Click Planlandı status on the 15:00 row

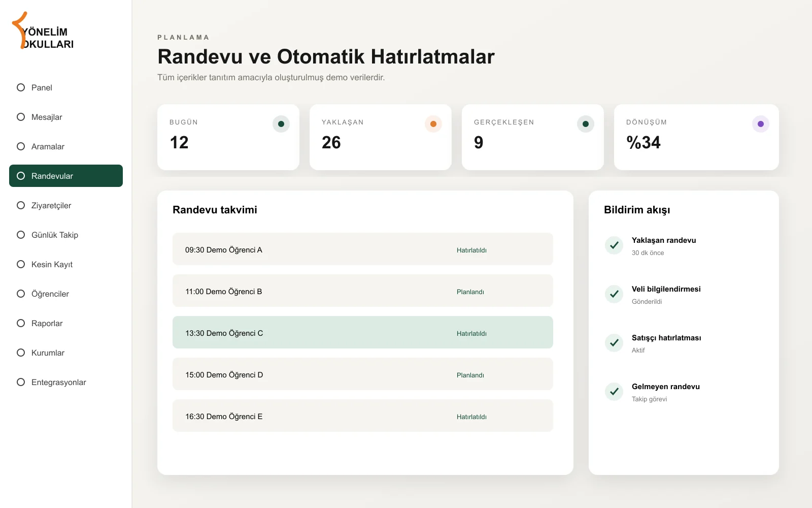pyautogui.click(x=470, y=375)
